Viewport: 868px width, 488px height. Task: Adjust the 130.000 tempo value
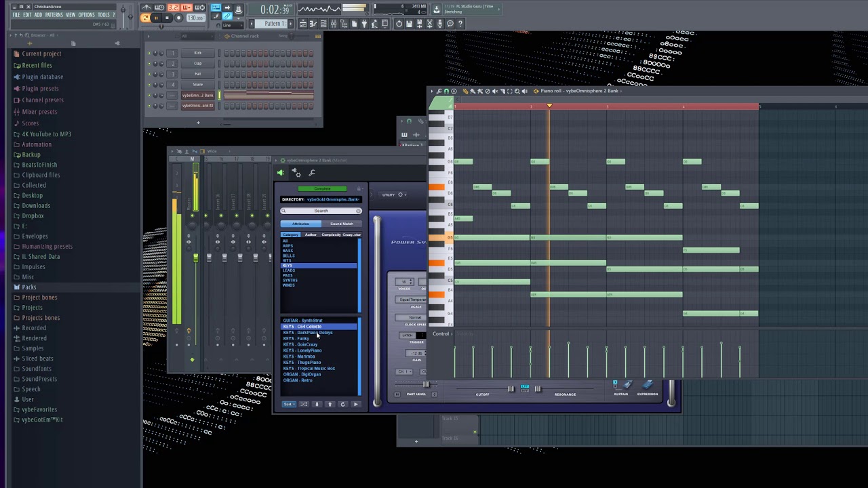[x=195, y=18]
